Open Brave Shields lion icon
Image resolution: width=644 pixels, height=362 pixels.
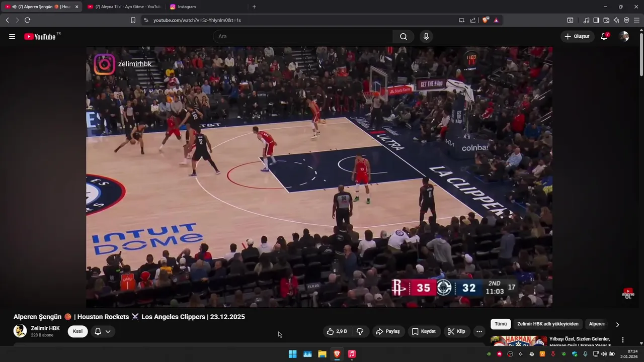[x=486, y=20]
